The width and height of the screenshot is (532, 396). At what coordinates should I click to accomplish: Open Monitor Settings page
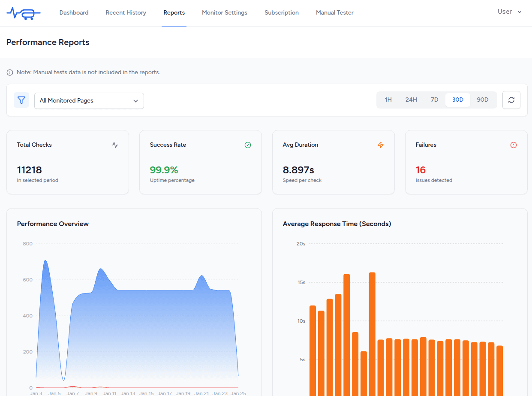click(225, 13)
